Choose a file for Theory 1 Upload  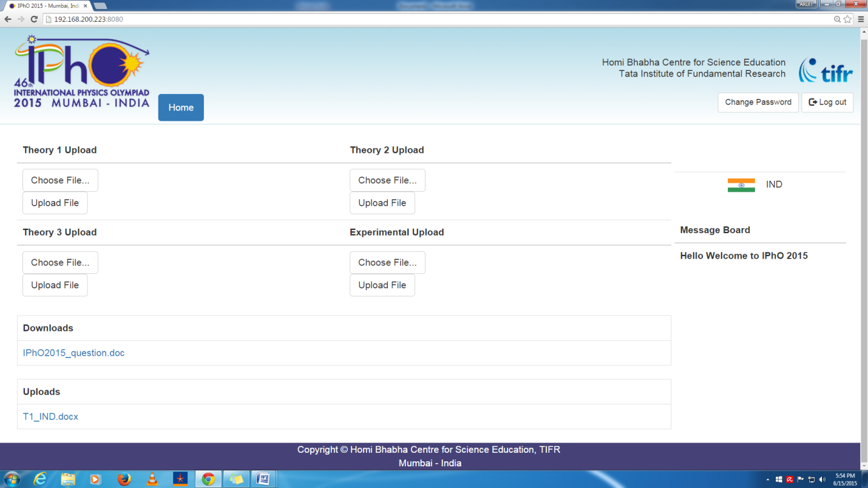coord(60,180)
